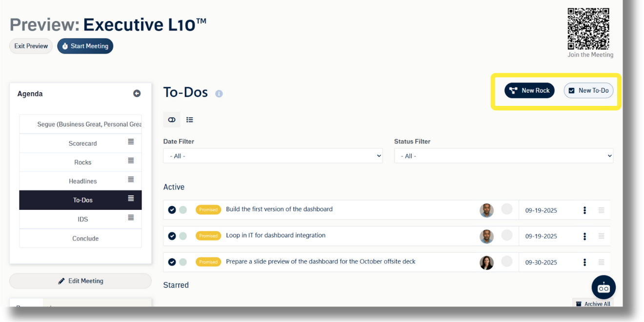Check off 'Loop in IT' to-do
The width and height of the screenshot is (644, 322).
pos(172,236)
